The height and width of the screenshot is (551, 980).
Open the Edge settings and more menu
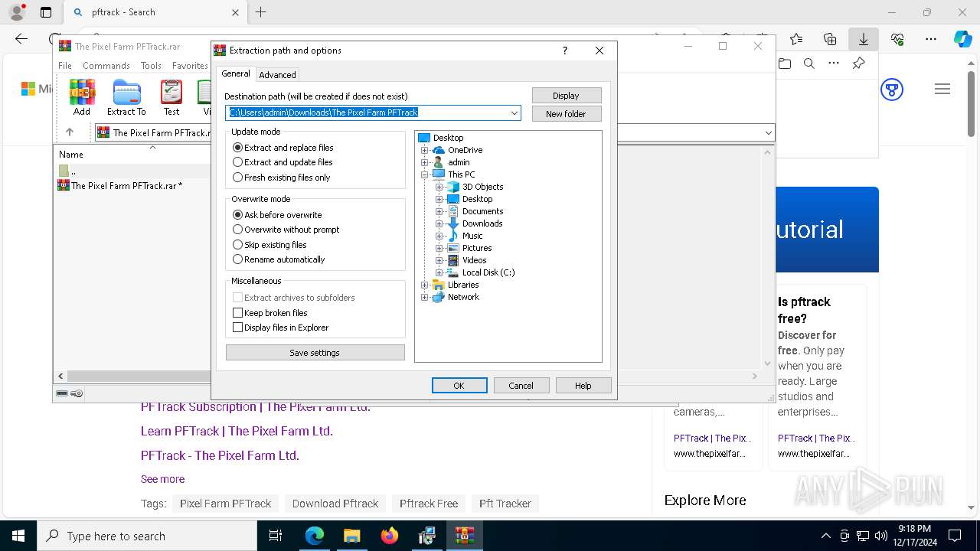point(931,39)
